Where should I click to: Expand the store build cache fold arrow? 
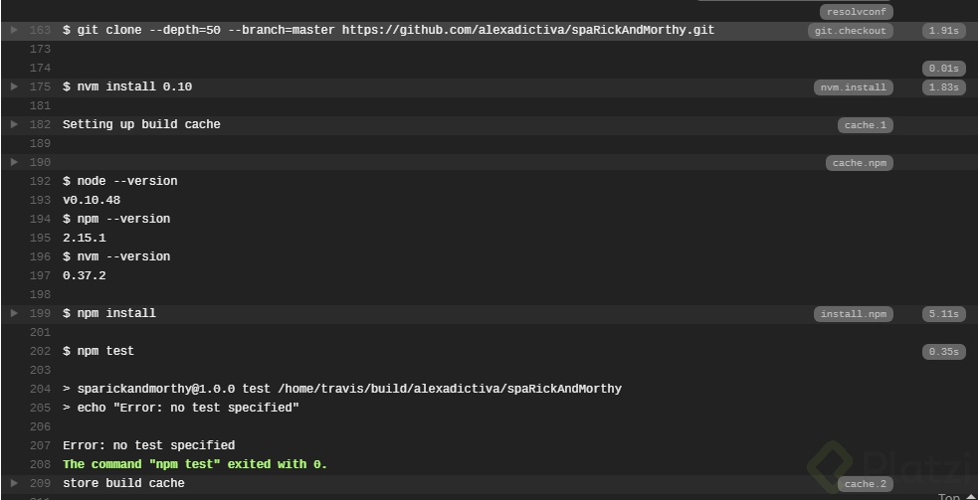tap(14, 483)
